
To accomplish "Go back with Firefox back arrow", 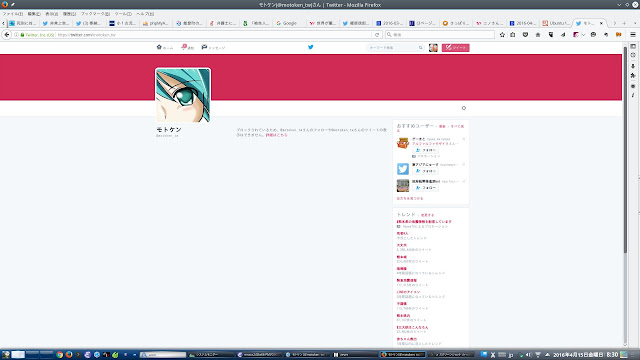I will coord(7,35).
